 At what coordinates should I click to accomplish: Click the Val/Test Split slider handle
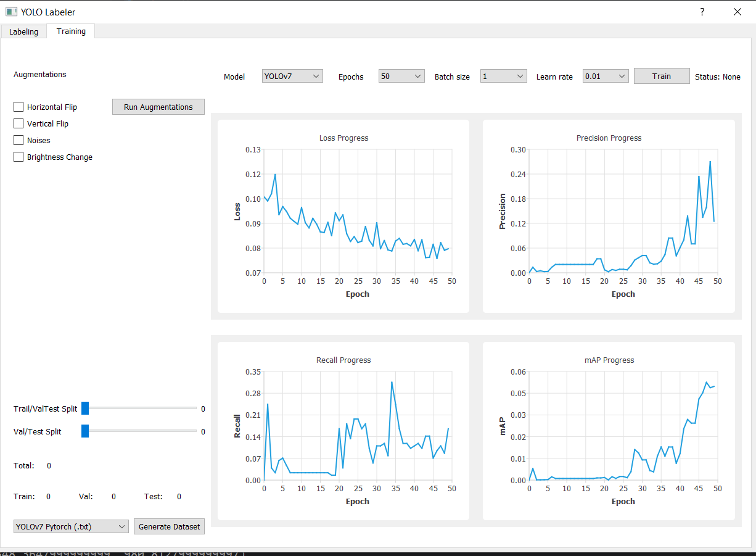point(85,431)
